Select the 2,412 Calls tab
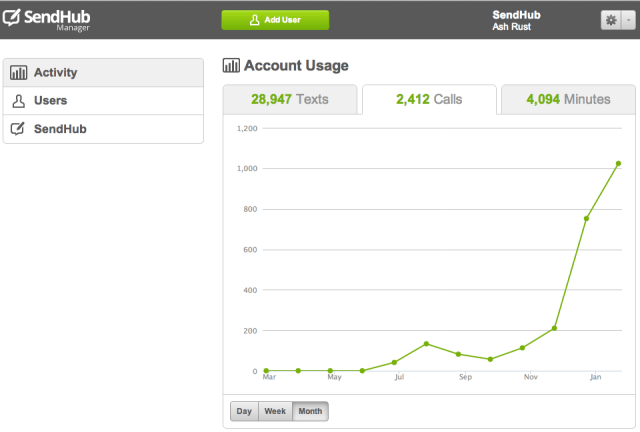Viewport: 640px width, 432px height. point(429,99)
